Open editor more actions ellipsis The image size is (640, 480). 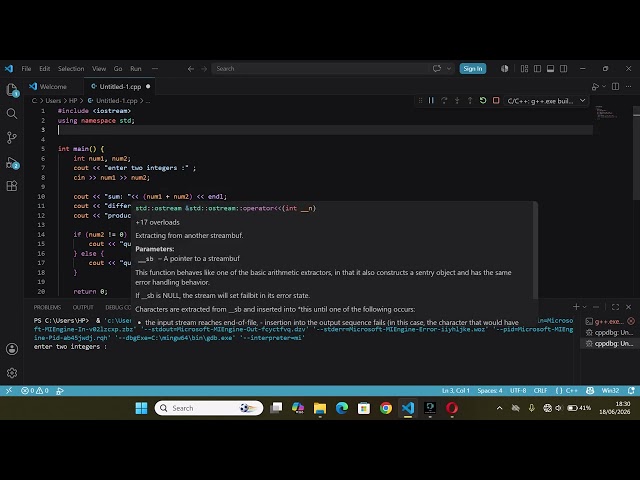629,87
